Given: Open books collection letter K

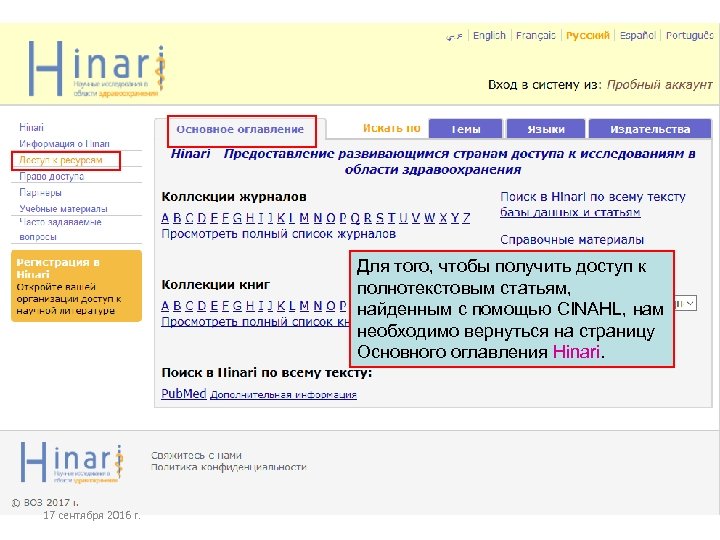Looking at the screenshot, I should (x=281, y=306).
